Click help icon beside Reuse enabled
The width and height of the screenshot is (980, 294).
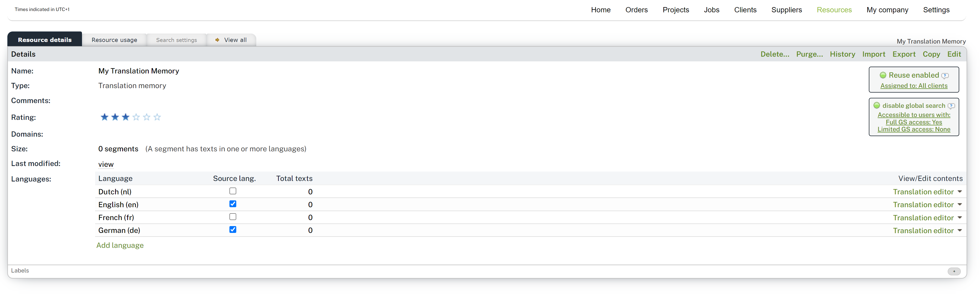click(x=945, y=76)
